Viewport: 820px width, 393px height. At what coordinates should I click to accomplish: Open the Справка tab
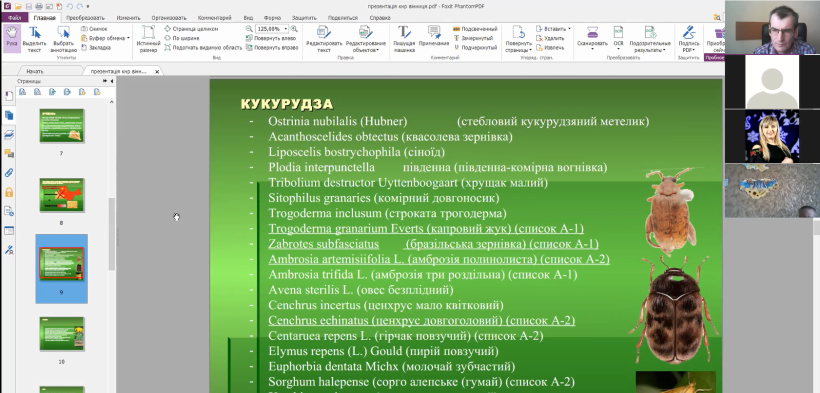tap(380, 17)
